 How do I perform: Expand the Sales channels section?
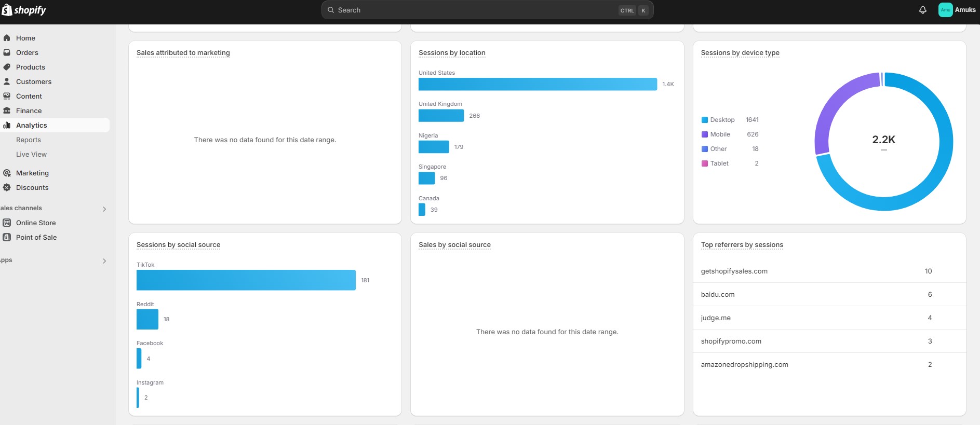click(104, 209)
